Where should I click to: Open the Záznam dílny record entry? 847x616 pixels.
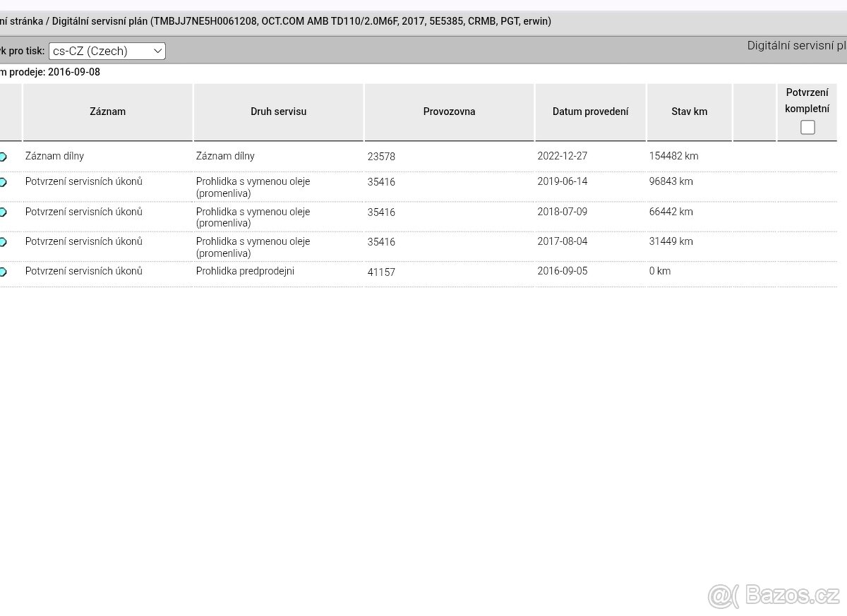click(54, 156)
